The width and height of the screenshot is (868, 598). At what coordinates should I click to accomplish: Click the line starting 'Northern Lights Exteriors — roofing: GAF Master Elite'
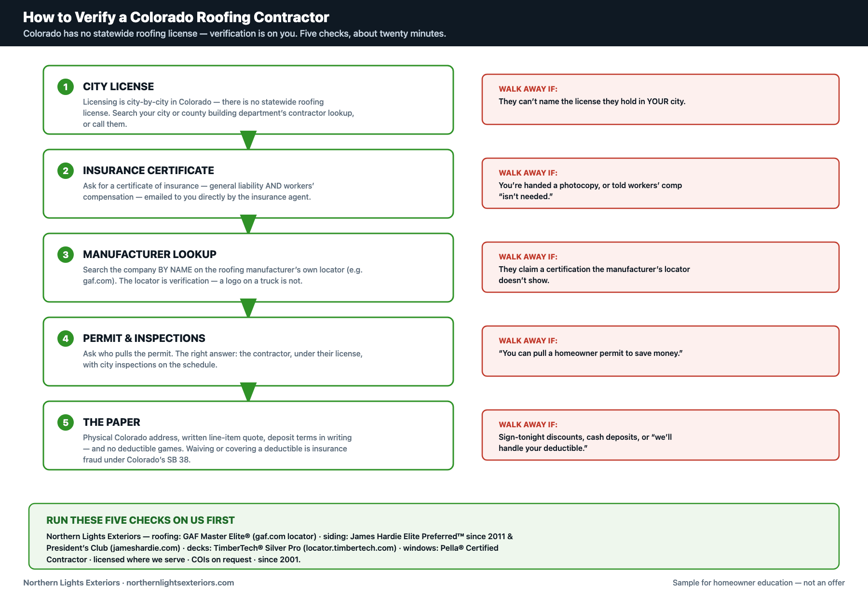pos(280,537)
